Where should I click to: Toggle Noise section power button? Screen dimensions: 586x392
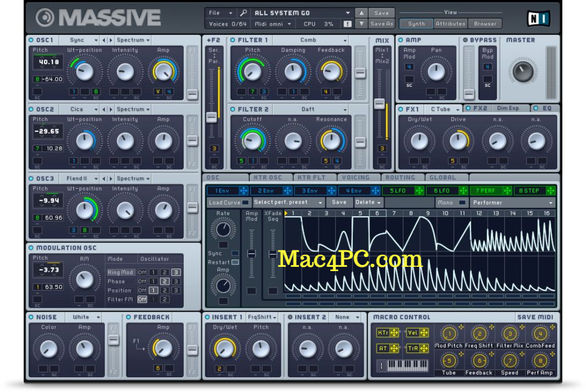[x=31, y=317]
